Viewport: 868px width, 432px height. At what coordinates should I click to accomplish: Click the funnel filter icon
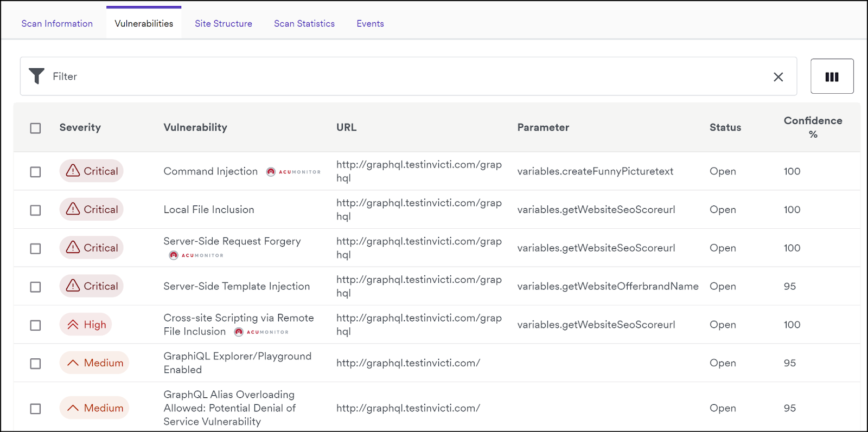pyautogui.click(x=36, y=76)
